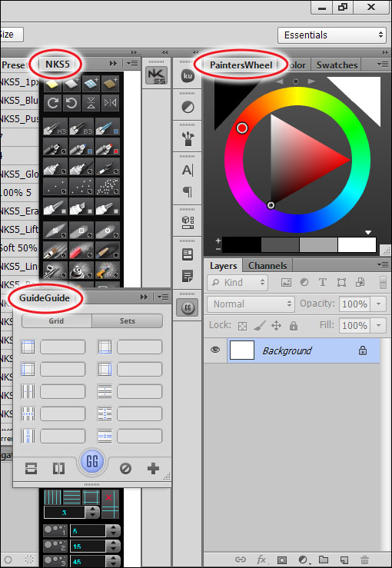This screenshot has width=392, height=568.
Task: Toggle the lock all icon
Action: [294, 326]
